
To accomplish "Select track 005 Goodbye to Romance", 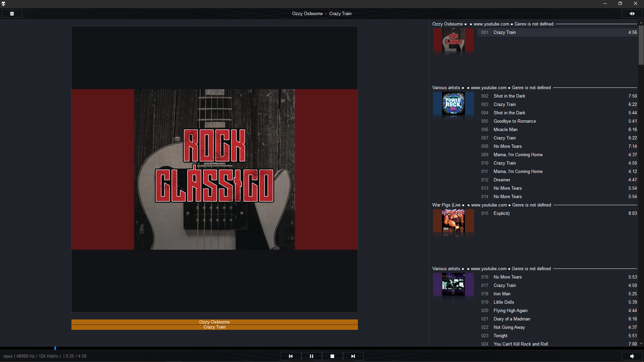I will [515, 121].
